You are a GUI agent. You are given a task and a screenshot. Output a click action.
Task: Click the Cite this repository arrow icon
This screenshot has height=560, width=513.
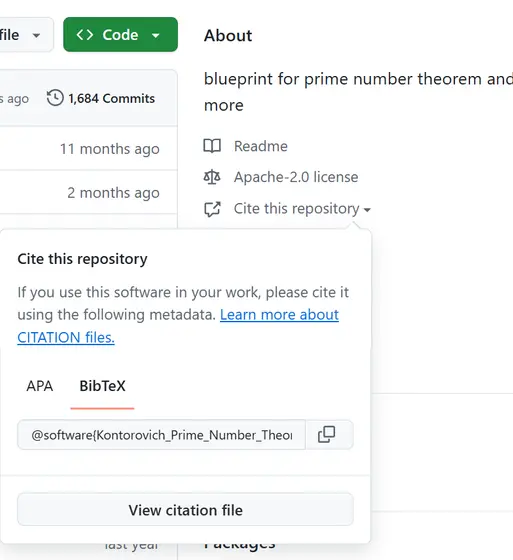click(212, 209)
